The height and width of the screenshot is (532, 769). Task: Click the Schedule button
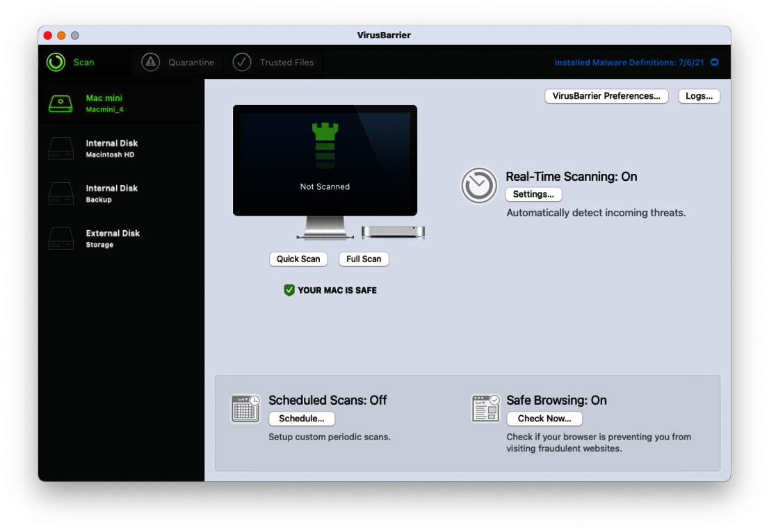(302, 419)
